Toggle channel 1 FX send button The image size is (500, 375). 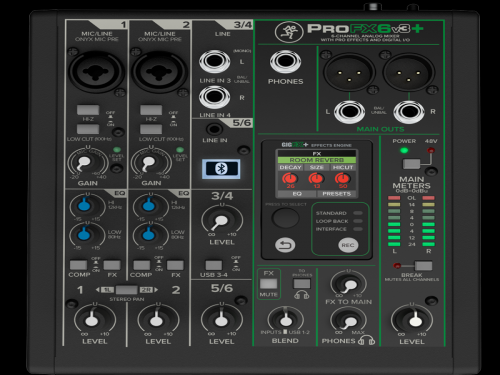pos(112,265)
